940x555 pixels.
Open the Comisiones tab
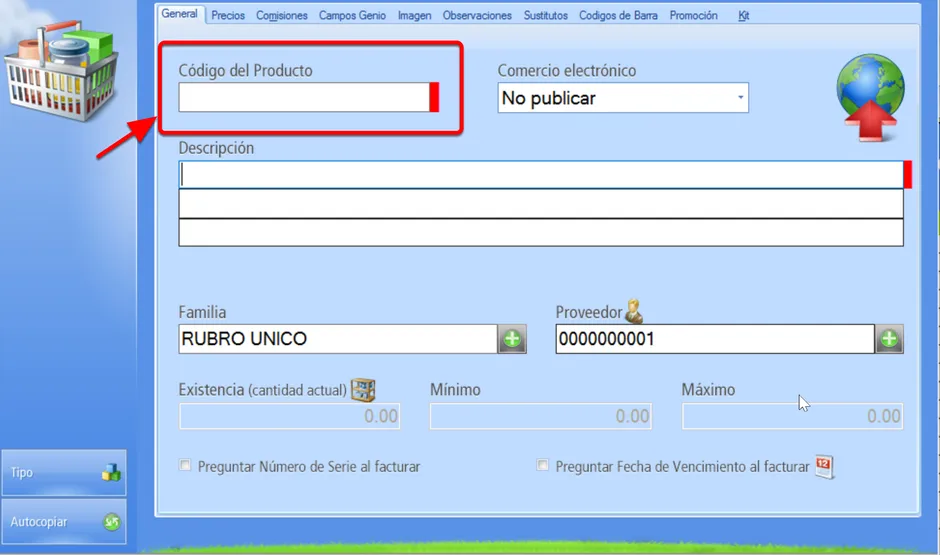click(282, 16)
